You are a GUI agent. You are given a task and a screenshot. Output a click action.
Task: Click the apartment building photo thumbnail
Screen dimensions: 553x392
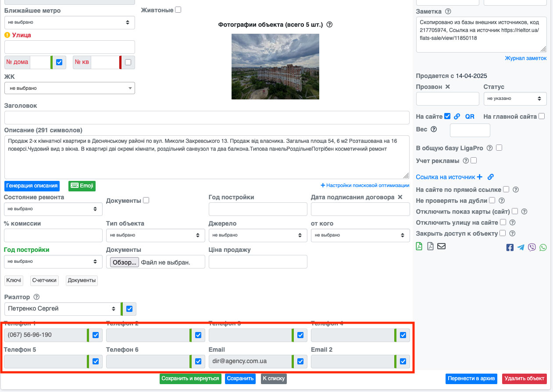click(275, 67)
